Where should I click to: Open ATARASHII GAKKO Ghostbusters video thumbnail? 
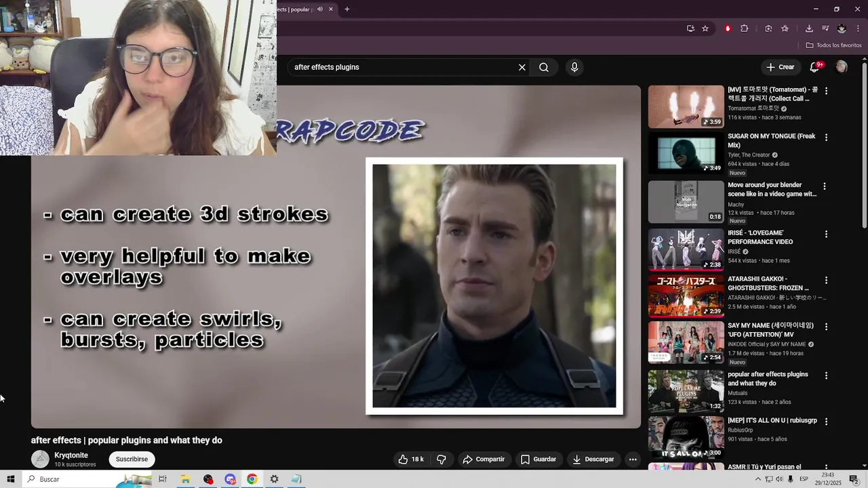tap(686, 296)
